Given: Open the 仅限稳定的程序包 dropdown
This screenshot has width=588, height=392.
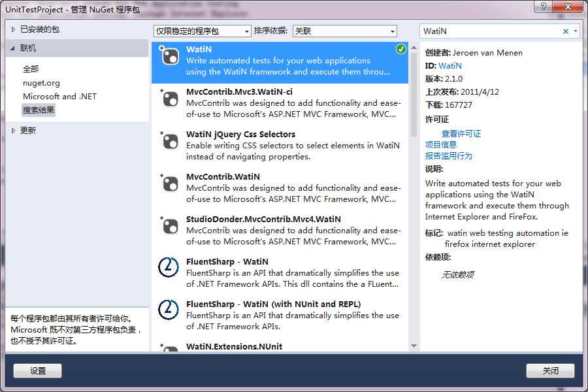Looking at the screenshot, I should [202, 31].
